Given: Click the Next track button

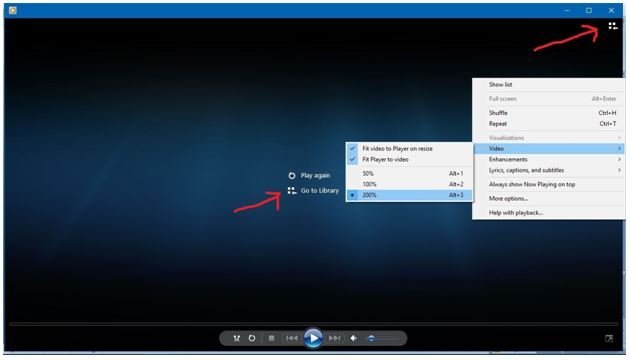Looking at the screenshot, I should click(x=334, y=338).
